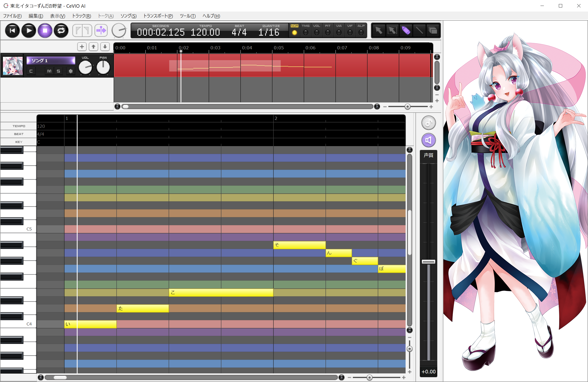Select the long note こ

[221, 292]
